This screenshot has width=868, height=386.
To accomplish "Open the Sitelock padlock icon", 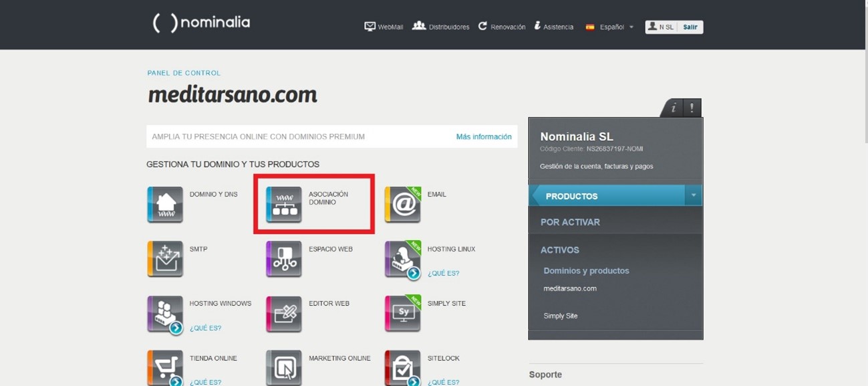I will point(402,367).
